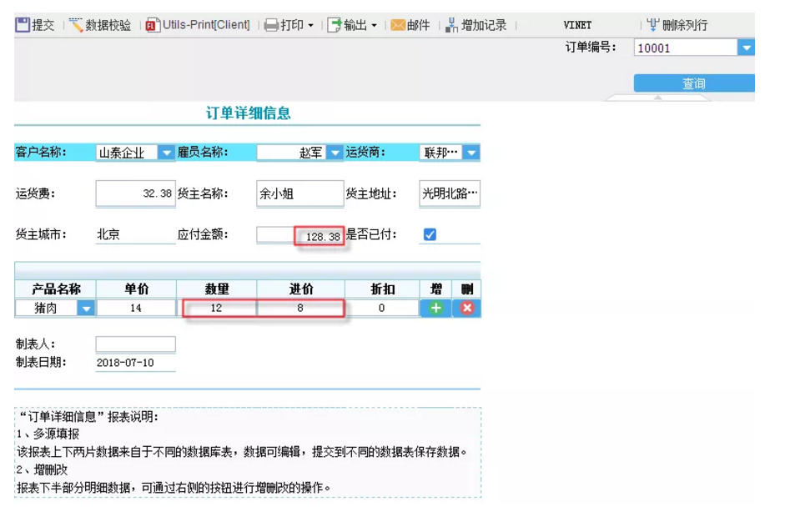Image resolution: width=790 pixels, height=532 pixels.
Task: Click the 产品名称 column header
Action: point(55,289)
